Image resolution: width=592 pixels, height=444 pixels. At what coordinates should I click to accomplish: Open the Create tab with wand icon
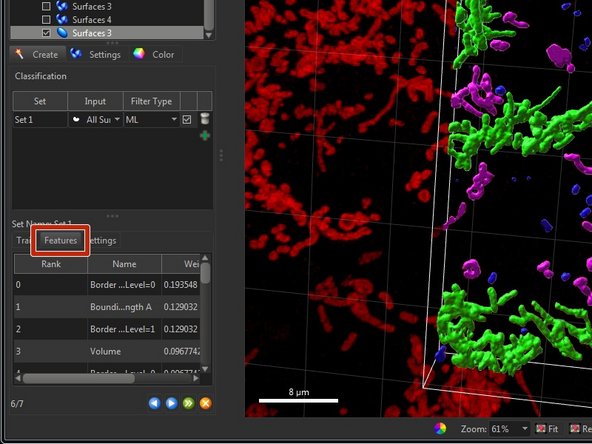37,55
